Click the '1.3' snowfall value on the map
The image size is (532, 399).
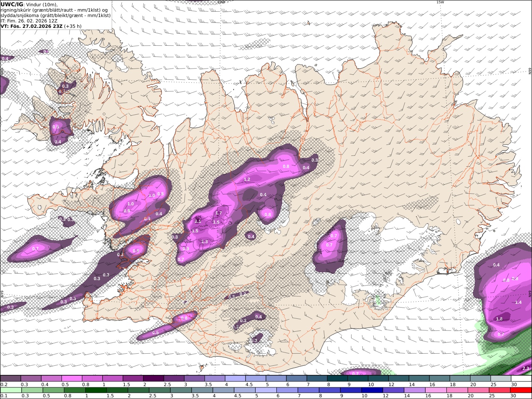(x=204, y=242)
